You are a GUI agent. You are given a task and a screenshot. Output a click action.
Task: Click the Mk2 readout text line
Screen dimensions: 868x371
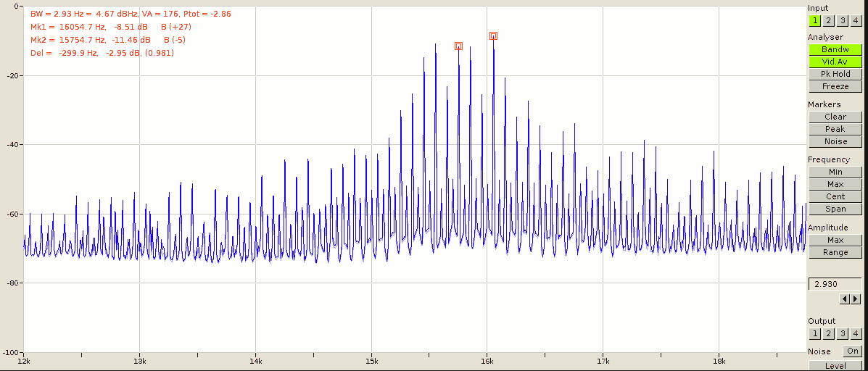pos(107,41)
